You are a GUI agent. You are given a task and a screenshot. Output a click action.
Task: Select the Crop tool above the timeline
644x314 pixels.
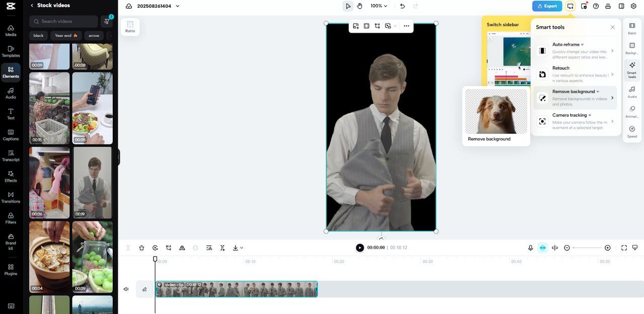pyautogui.click(x=168, y=248)
